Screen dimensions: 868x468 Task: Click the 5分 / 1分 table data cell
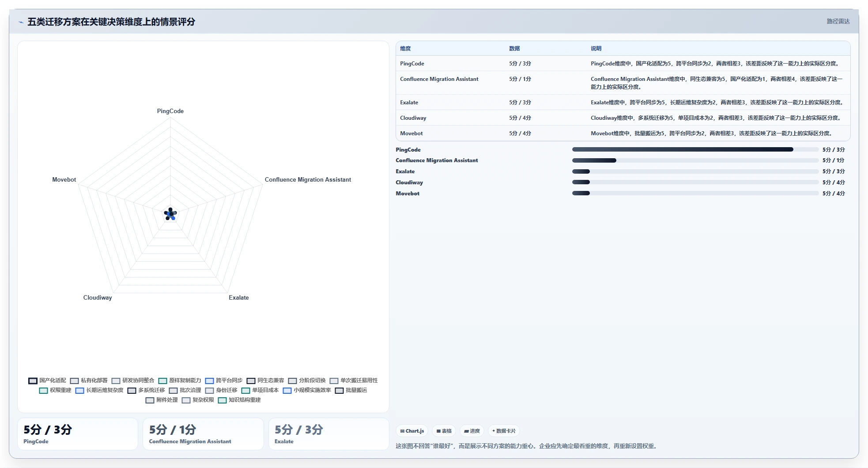[520, 79]
